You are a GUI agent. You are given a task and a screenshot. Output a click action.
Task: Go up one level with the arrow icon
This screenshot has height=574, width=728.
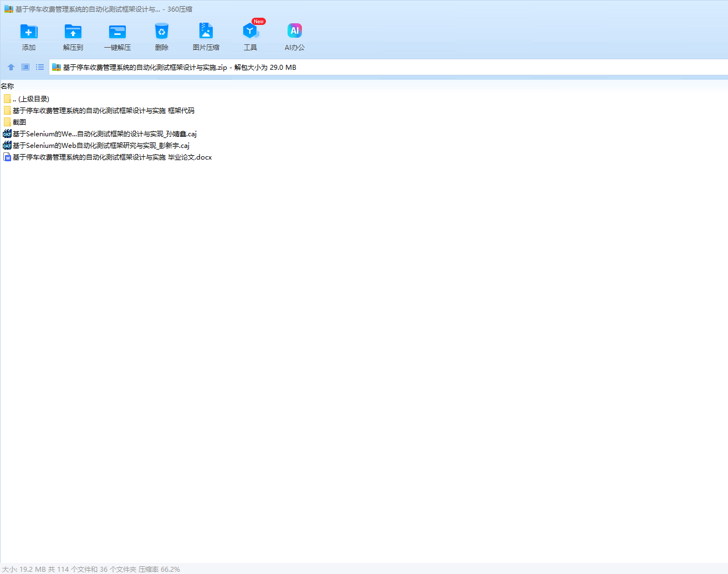[11, 67]
